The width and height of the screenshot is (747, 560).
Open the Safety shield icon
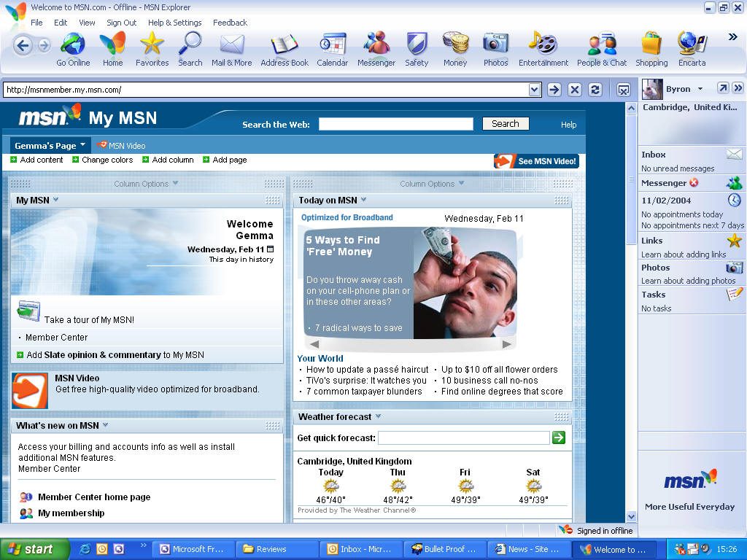point(417,44)
